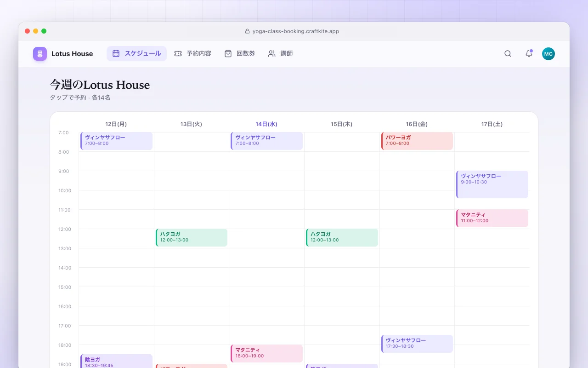Open the 講師 tab
The width and height of the screenshot is (588, 368).
(x=280, y=54)
